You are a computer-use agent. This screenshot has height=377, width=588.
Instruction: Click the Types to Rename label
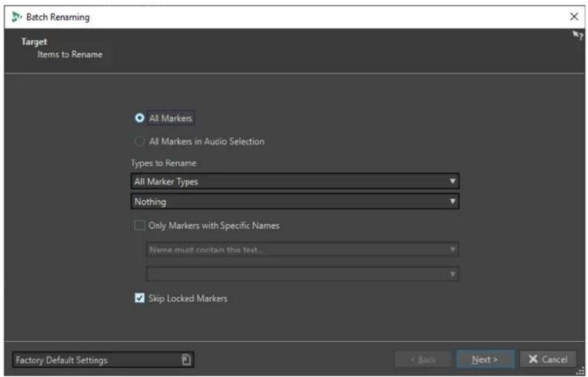[164, 163]
